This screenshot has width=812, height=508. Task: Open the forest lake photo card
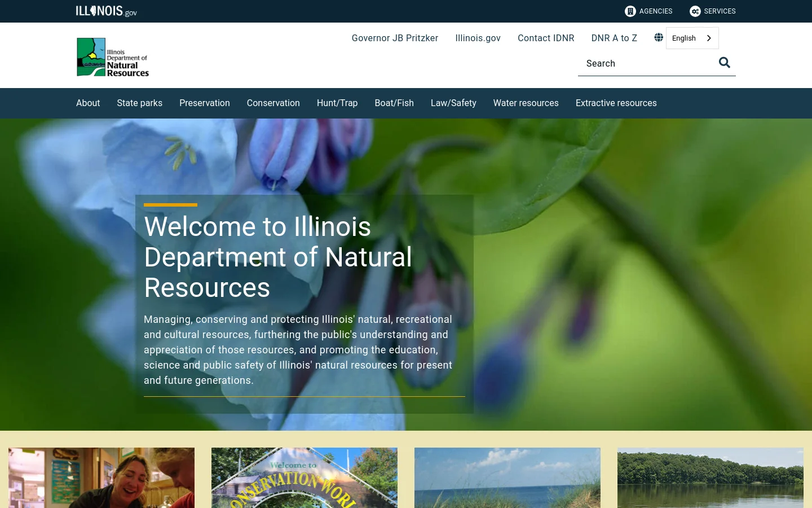coord(710,478)
